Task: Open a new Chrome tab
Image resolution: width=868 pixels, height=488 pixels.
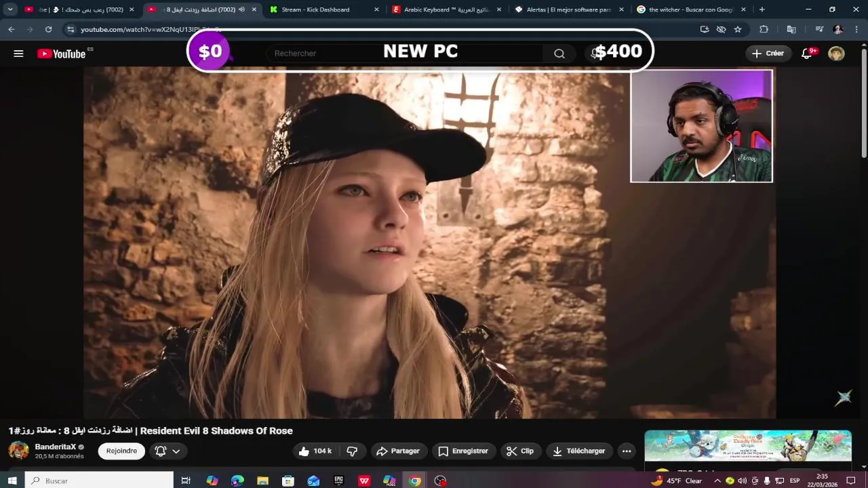Action: [762, 9]
